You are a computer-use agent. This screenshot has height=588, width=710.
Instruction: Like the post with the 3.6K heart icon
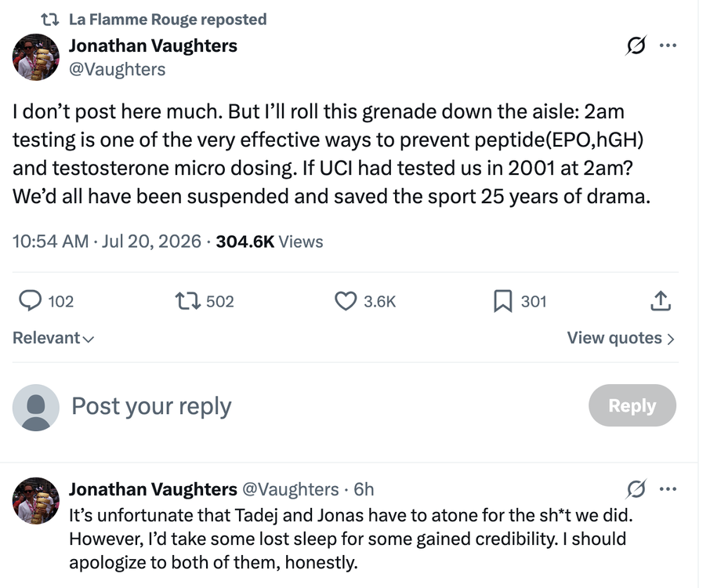point(346,301)
